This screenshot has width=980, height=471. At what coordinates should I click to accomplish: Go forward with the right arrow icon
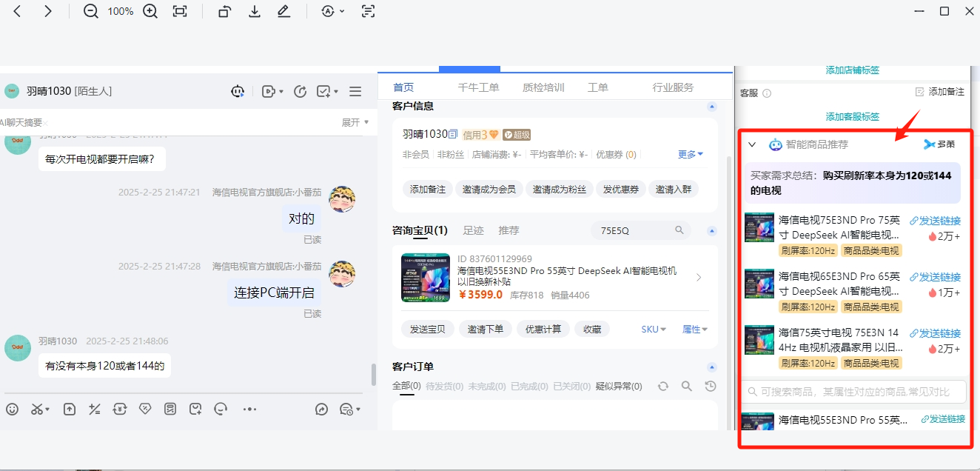point(48,11)
